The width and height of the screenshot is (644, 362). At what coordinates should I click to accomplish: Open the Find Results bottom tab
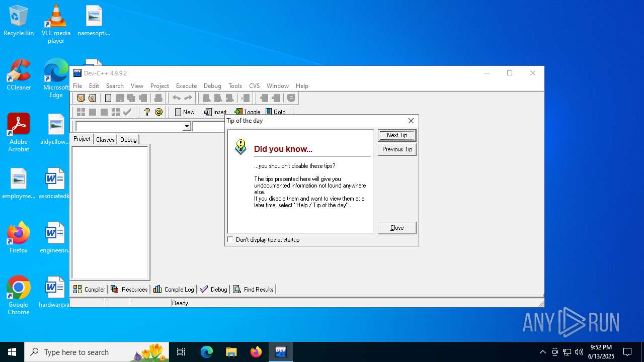254,289
